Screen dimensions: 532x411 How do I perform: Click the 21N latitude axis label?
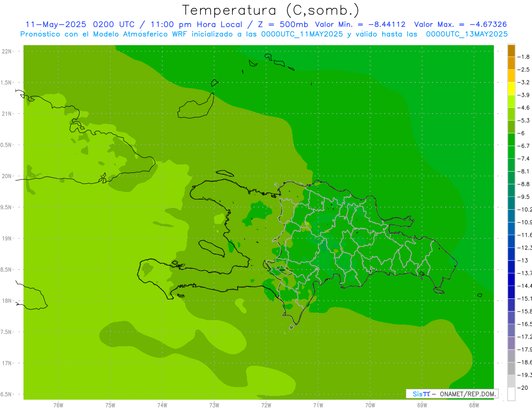click(7, 114)
